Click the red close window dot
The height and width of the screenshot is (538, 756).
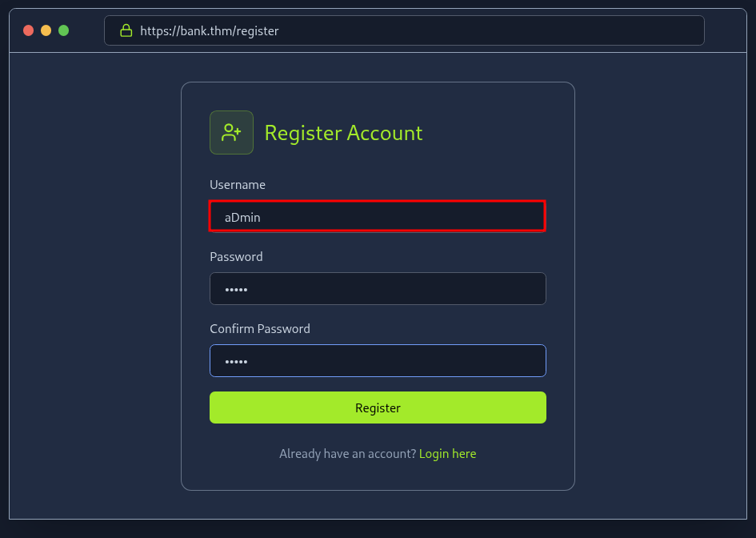[x=29, y=30]
